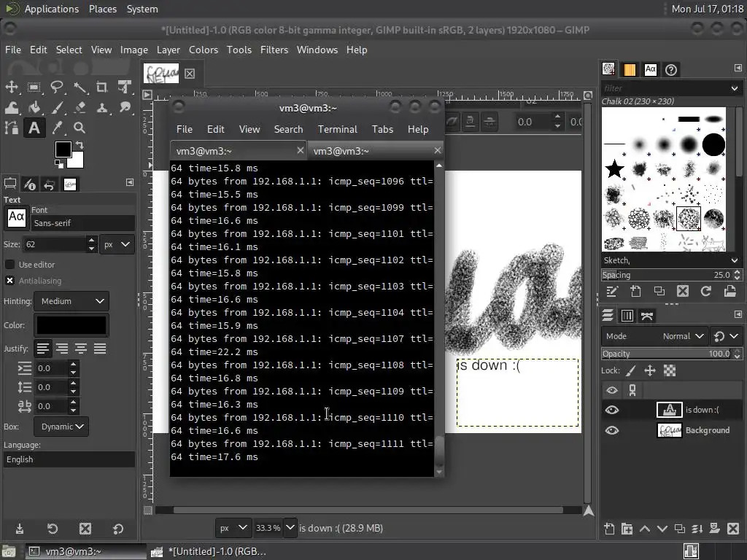Select the Free Select lasso tool
Viewport: 747px width, 560px height.
(x=57, y=87)
